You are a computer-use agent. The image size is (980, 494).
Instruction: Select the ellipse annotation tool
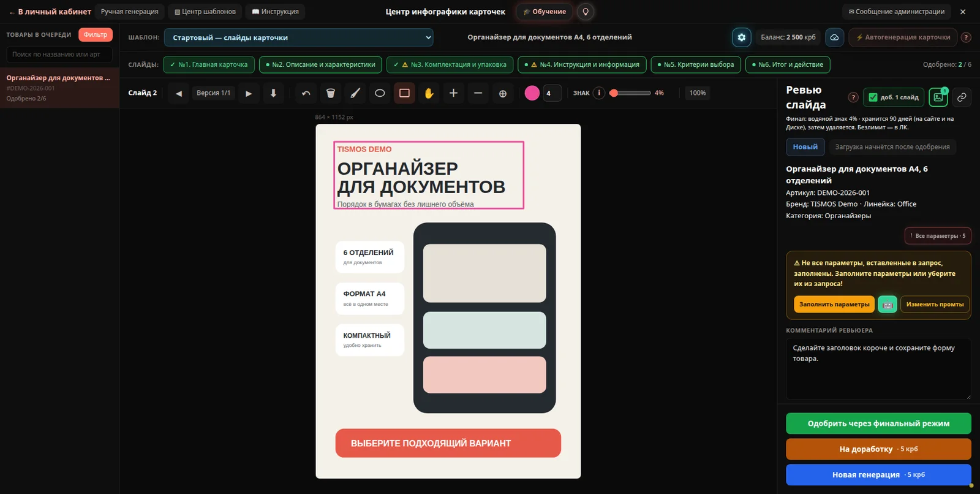(380, 93)
